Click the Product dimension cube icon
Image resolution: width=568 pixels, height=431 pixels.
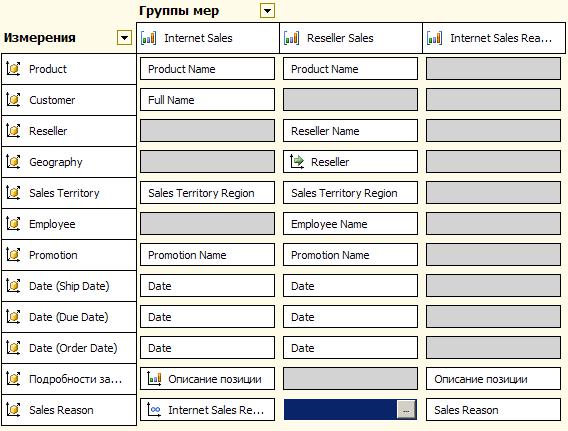13,68
